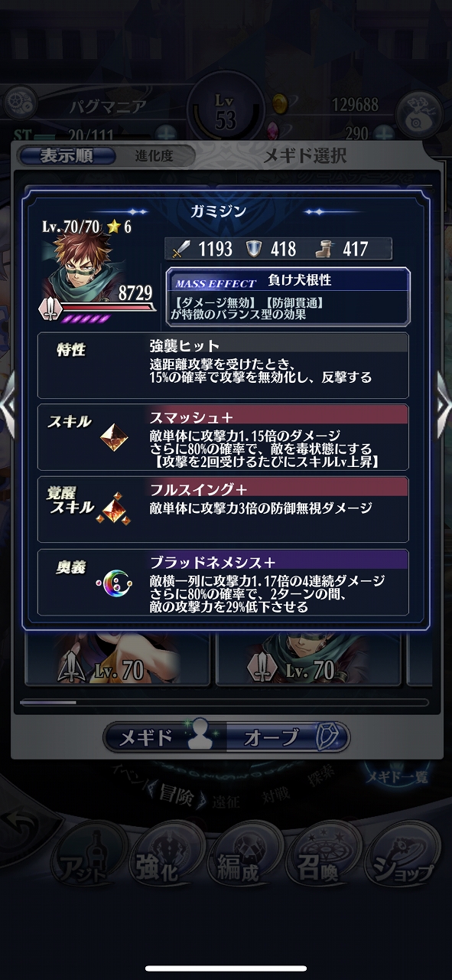Tap the sword attack stat icon
The width and height of the screenshot is (452, 980).
click(x=184, y=248)
